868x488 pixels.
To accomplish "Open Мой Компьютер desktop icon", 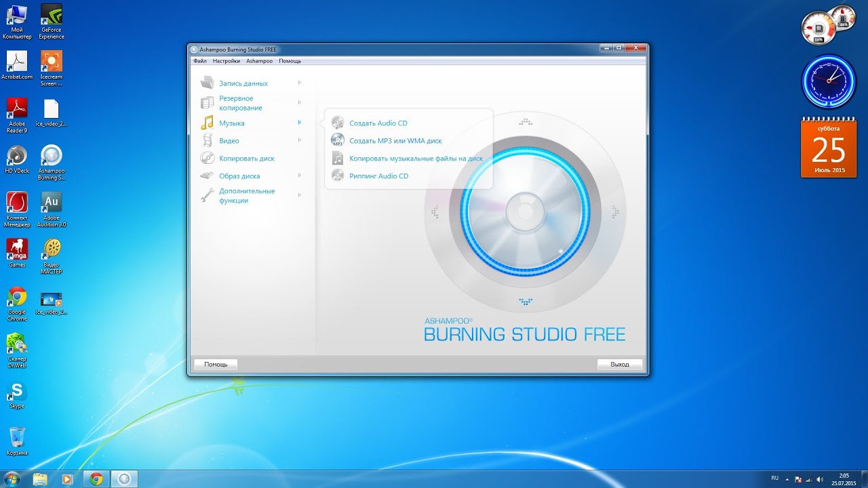I will pos(17,22).
